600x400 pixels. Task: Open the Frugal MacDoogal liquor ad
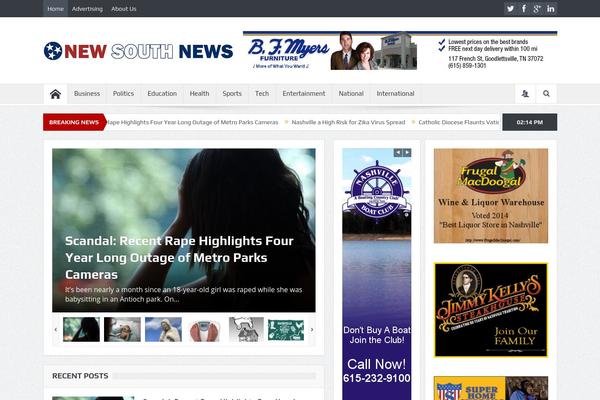pyautogui.click(x=491, y=196)
